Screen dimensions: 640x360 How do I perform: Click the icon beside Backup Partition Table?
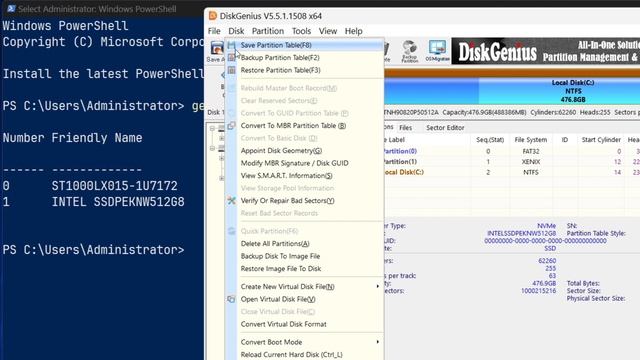click(231, 58)
